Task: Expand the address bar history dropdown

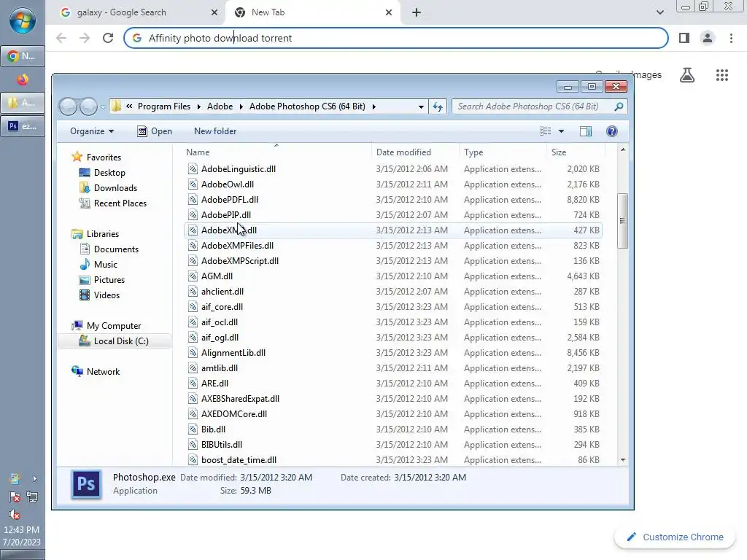Action: click(421, 106)
